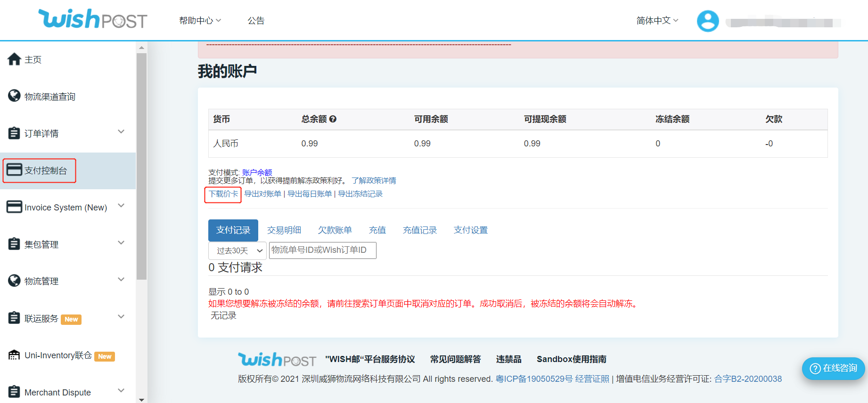Screen dimensions: 868x403
Task: Open 支付控制台 in the sidebar
Action: point(46,170)
